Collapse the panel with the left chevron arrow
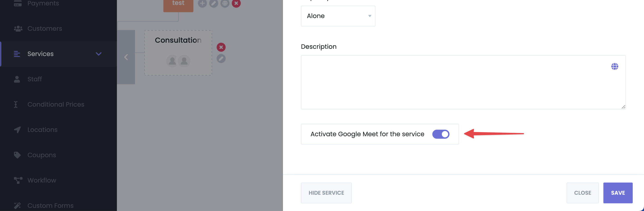The width and height of the screenshot is (644, 211). click(126, 57)
